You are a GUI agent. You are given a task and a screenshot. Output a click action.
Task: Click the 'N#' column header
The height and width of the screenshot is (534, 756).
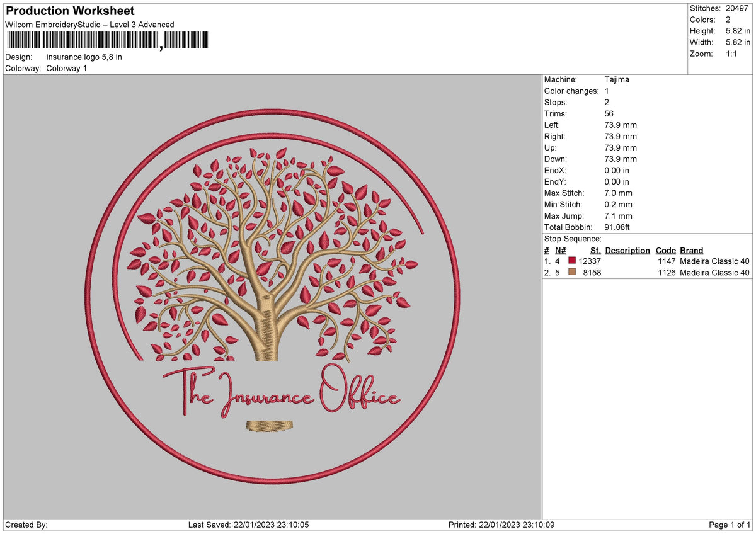pos(560,250)
